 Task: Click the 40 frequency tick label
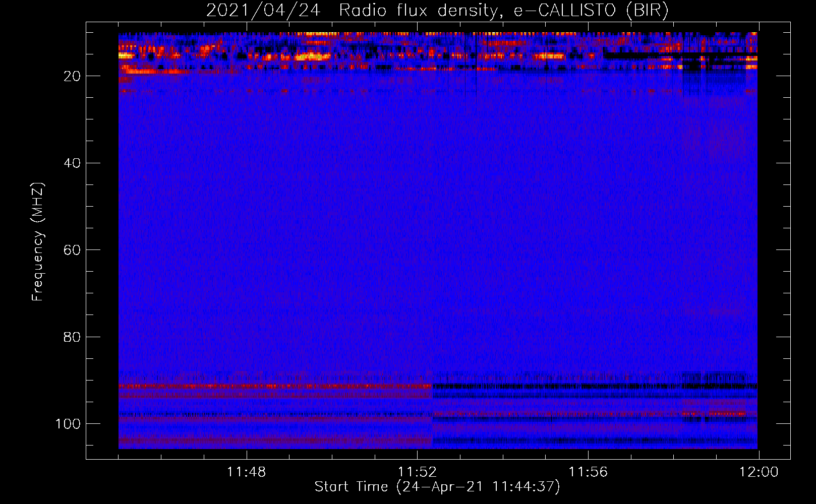(x=72, y=163)
